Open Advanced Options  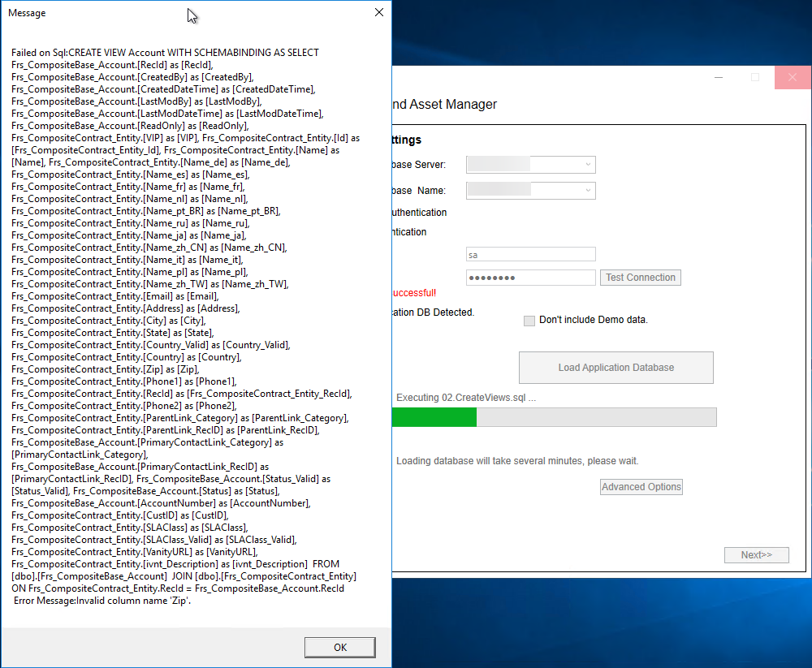(641, 487)
